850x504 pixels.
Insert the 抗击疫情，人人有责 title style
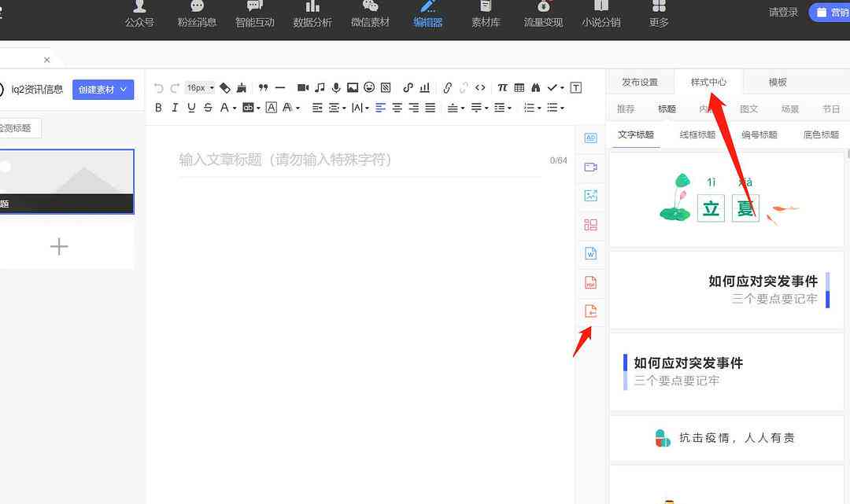pos(726,438)
